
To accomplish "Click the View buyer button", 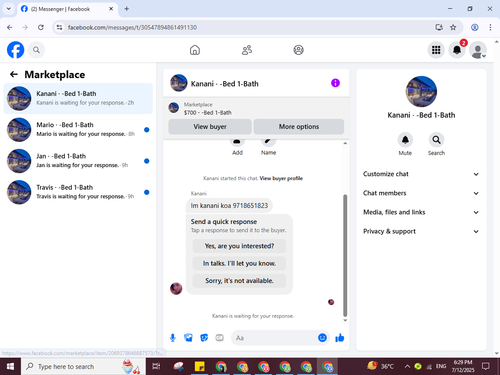I will pos(210,127).
